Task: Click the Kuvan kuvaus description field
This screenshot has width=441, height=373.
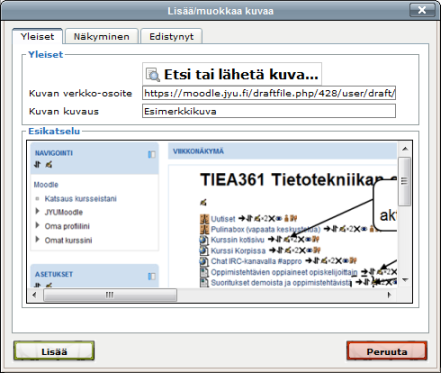Action: coord(269,111)
